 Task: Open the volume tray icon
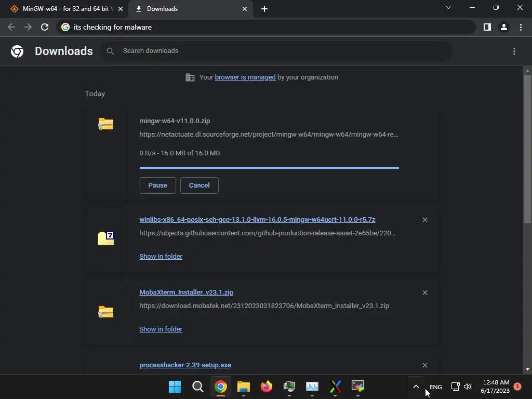[468, 387]
